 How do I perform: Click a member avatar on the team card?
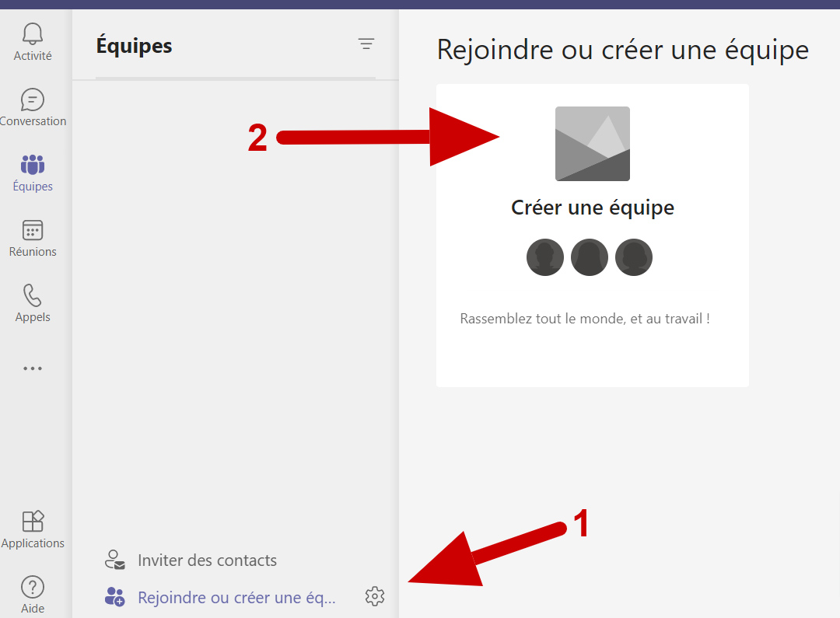(x=589, y=257)
